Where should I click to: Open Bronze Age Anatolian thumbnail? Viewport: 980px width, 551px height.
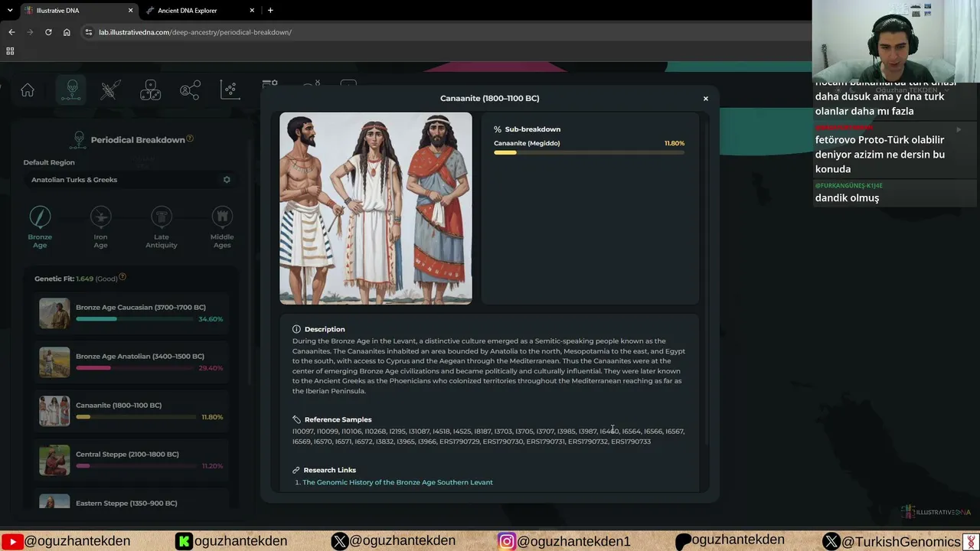[x=54, y=362]
